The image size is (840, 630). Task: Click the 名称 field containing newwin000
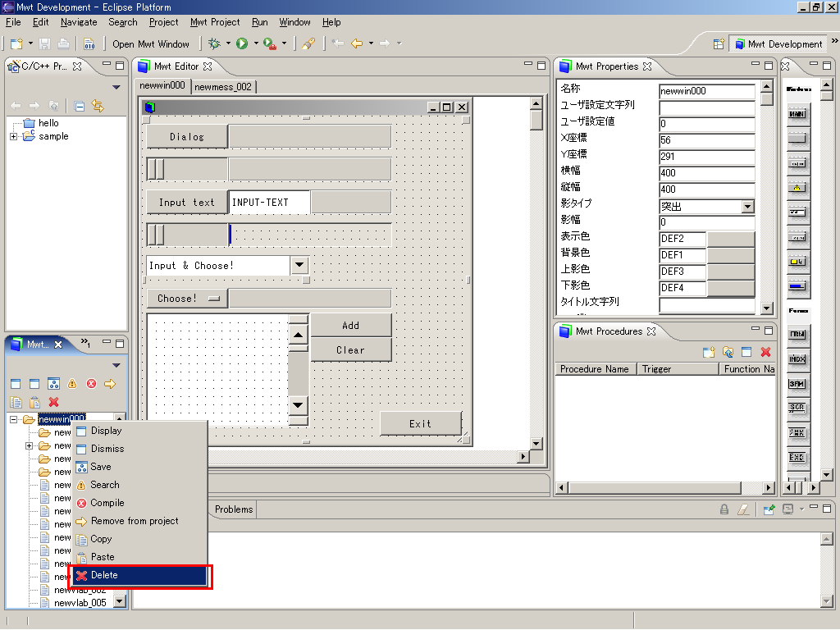(x=706, y=91)
